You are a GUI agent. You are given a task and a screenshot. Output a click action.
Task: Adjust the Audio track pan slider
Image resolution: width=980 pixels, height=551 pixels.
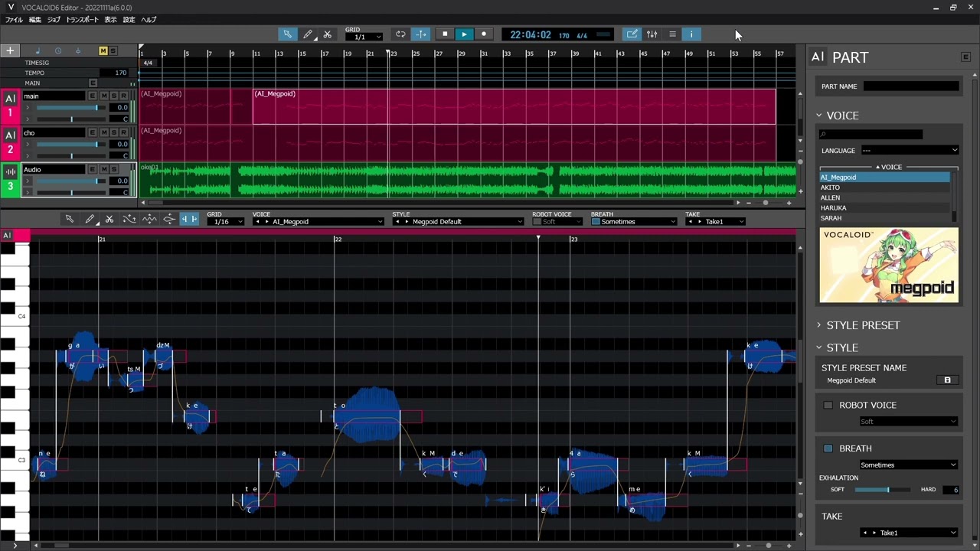pyautogui.click(x=71, y=192)
